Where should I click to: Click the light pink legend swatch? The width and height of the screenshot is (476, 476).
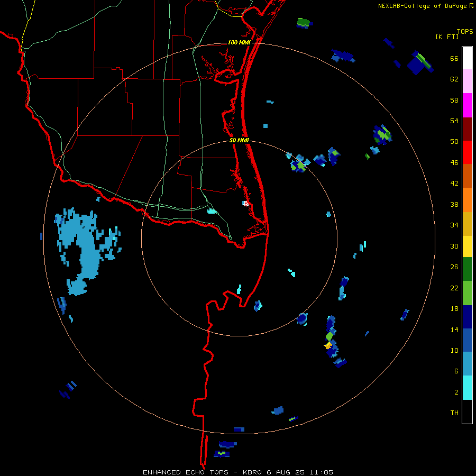coord(467,81)
